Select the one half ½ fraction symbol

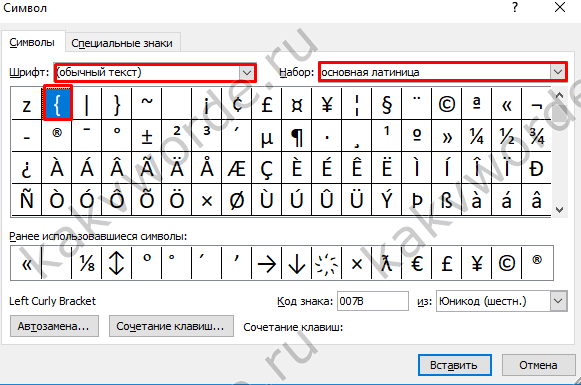pos(507,136)
